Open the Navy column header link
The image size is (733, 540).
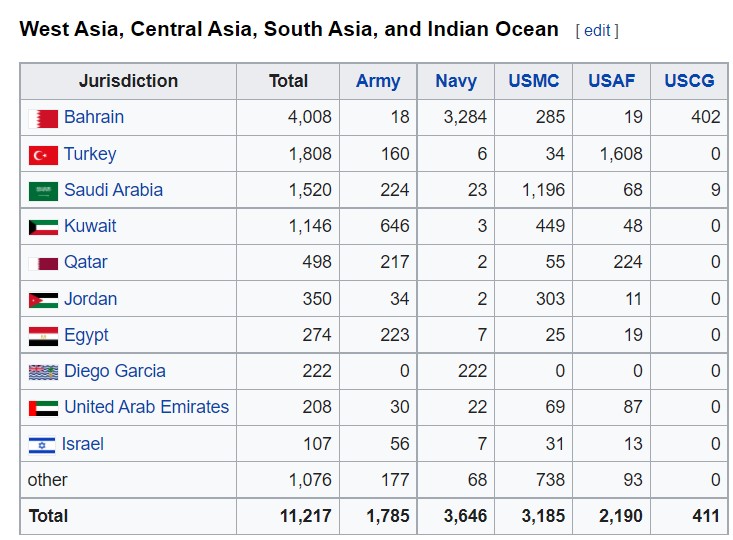456,81
